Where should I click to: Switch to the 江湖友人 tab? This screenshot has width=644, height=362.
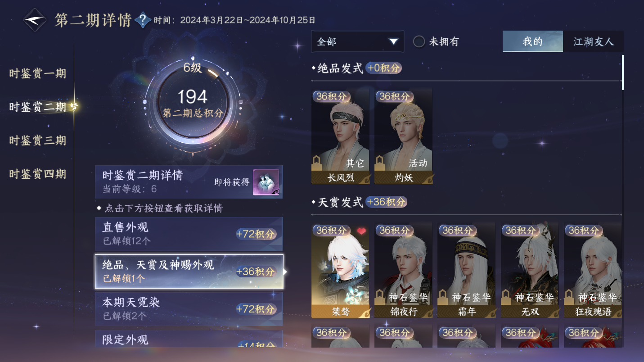click(593, 41)
